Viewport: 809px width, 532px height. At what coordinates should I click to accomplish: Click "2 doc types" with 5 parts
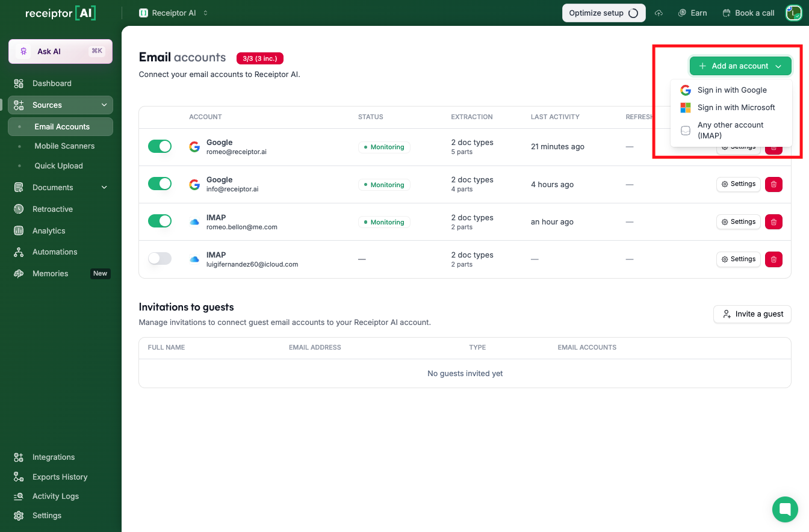click(473, 143)
